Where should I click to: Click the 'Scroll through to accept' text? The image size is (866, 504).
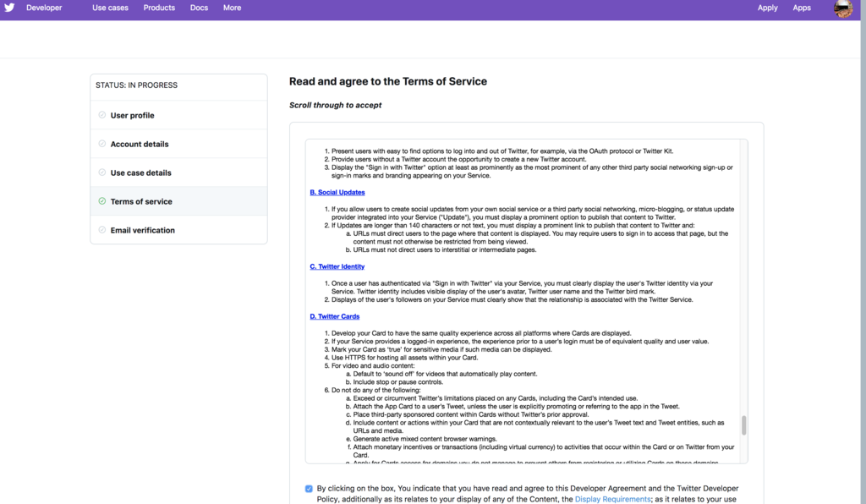[335, 105]
